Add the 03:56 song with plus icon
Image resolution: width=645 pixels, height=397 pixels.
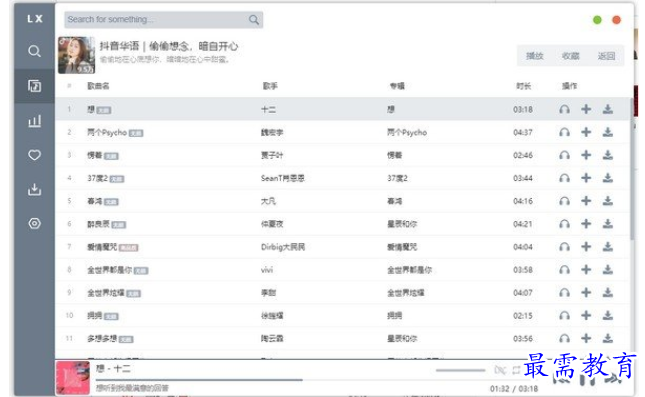click(586, 338)
